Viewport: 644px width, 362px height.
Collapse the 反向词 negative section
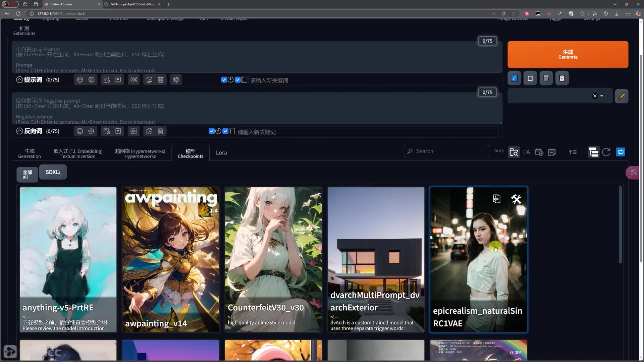19,131
